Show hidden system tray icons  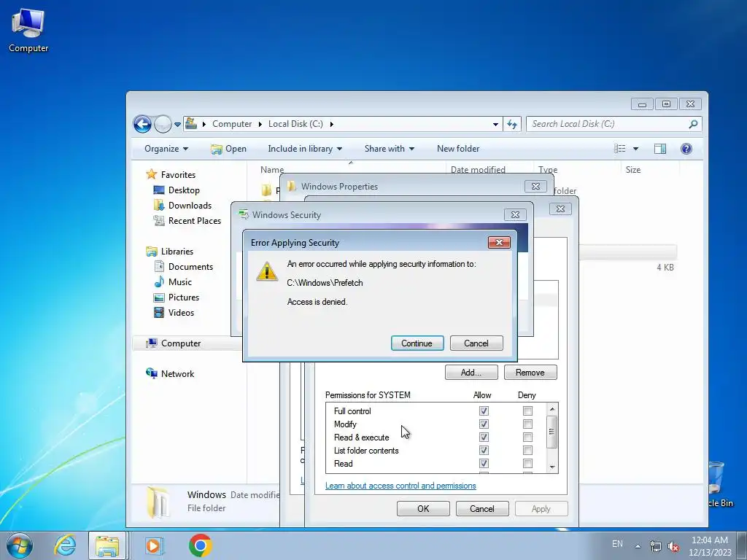(638, 546)
